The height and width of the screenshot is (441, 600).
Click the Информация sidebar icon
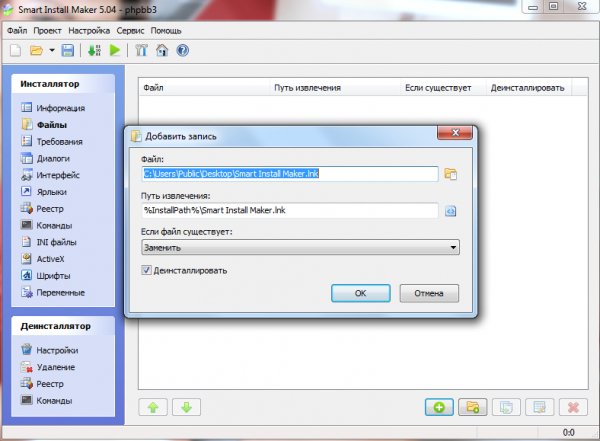coord(26,108)
